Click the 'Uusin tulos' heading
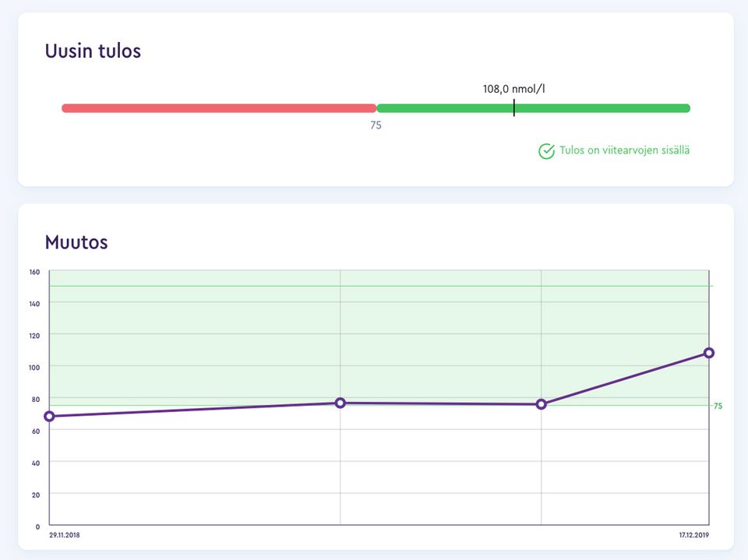The height and width of the screenshot is (560, 748). coord(93,51)
